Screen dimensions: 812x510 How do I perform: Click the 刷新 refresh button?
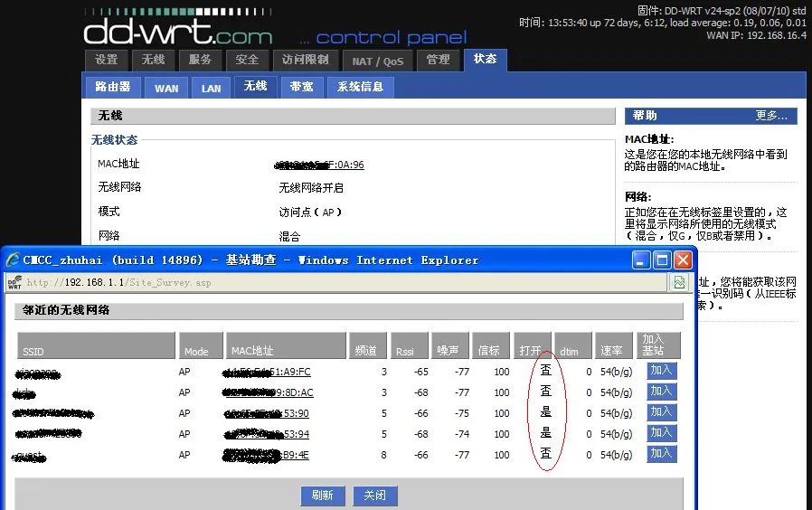pos(322,496)
